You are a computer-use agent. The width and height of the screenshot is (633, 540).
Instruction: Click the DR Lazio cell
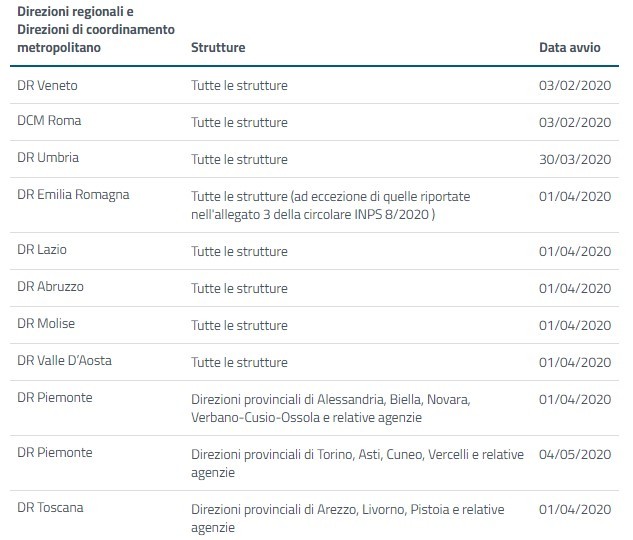42,250
